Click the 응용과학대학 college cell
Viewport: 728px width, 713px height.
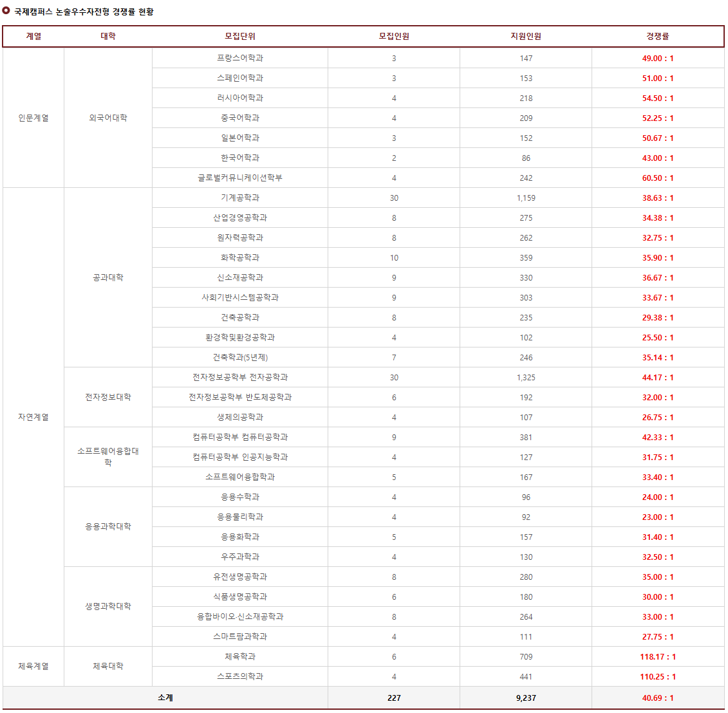point(108,527)
